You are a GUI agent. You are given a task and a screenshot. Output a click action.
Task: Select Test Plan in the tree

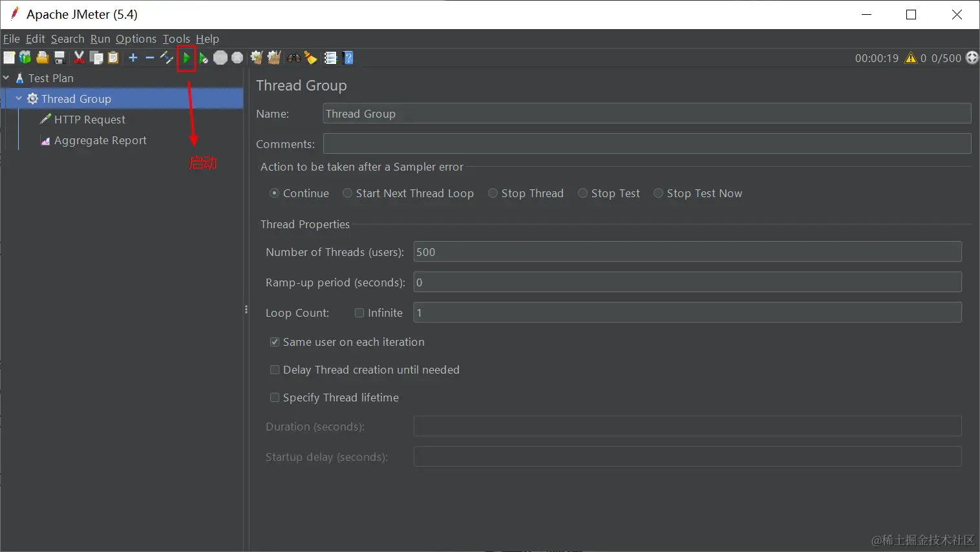click(51, 78)
